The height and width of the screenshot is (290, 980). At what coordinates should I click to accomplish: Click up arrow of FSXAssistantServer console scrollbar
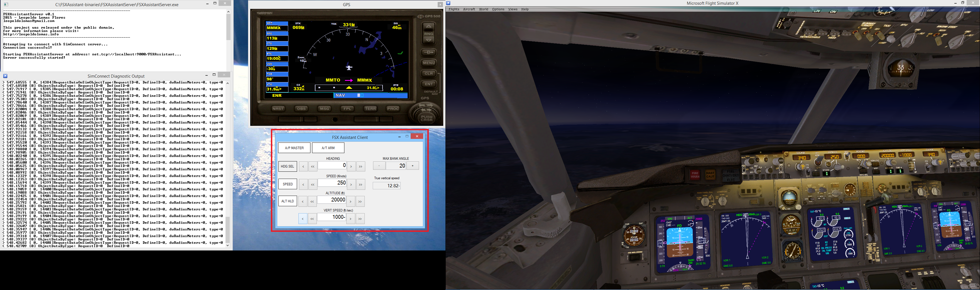(228, 11)
